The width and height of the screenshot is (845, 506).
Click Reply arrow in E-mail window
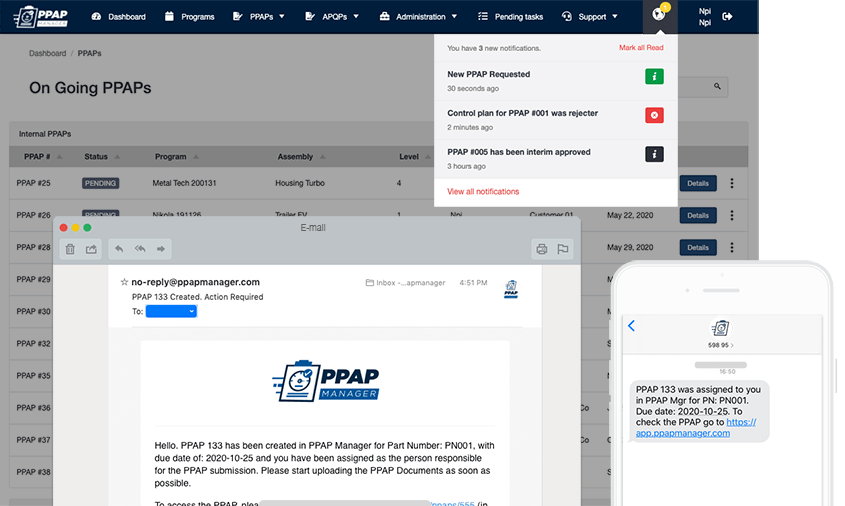click(119, 249)
